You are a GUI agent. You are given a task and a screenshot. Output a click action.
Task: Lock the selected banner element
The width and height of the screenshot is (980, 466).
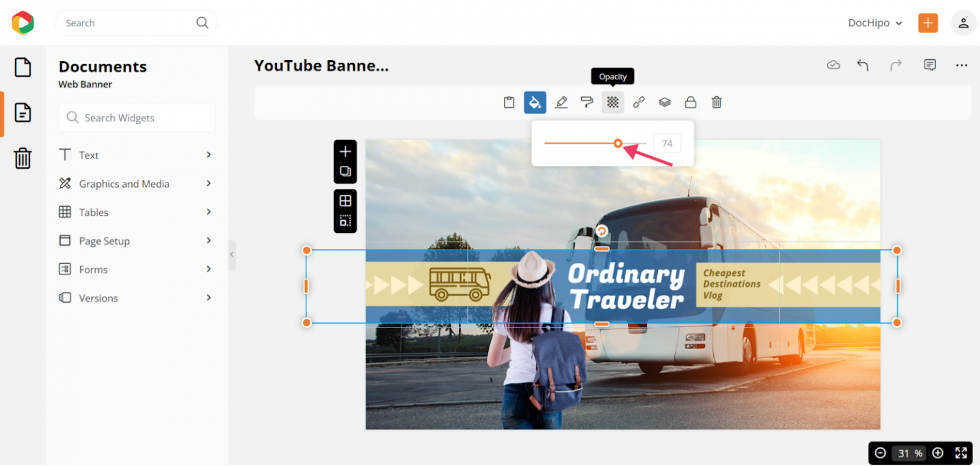click(x=690, y=102)
